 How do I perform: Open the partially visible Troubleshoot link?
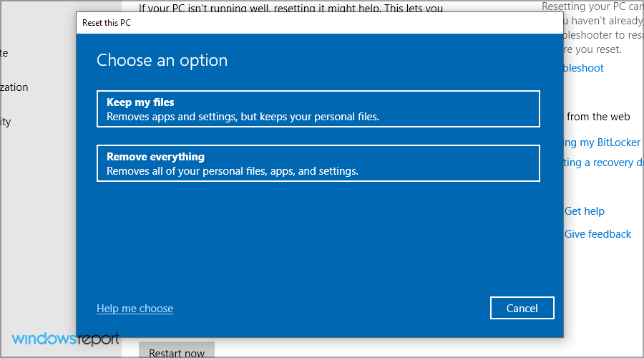click(x=584, y=68)
